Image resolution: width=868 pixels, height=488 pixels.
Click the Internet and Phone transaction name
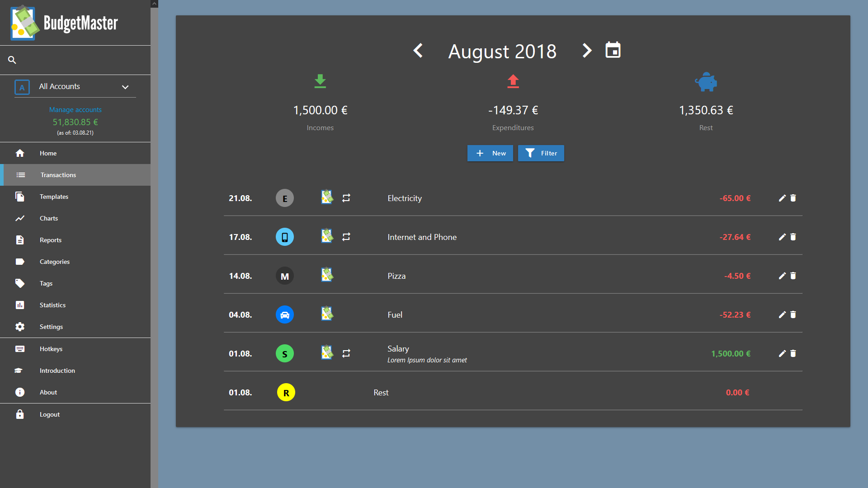click(x=422, y=237)
